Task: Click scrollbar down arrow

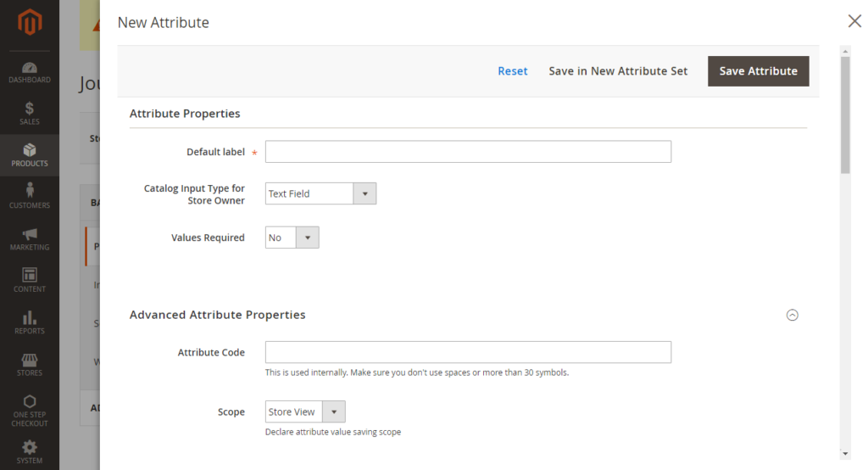Action: point(845,454)
